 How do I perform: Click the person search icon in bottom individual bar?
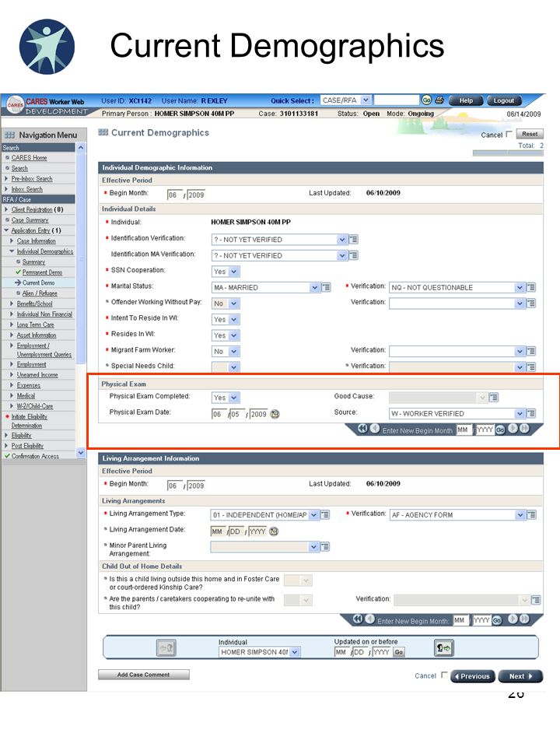click(x=444, y=648)
